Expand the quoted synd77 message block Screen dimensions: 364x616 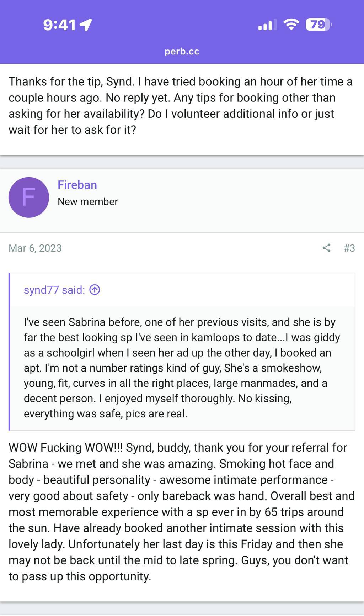[182, 368]
